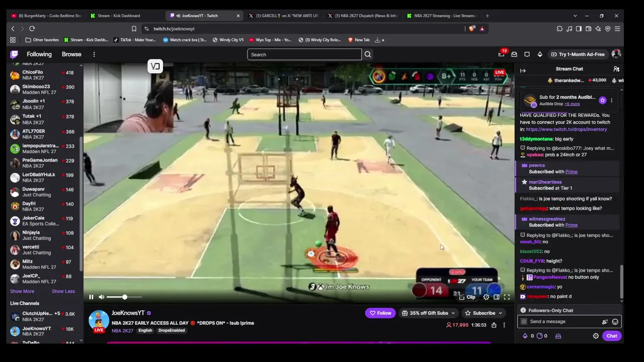Screen dimensions: 644x362
Task: Open the Other favorites bookmarks folder
Action: coord(42,40)
